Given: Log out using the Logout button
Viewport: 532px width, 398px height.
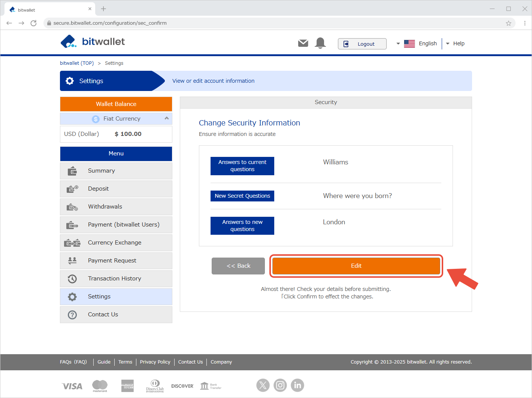Looking at the screenshot, I should (362, 44).
